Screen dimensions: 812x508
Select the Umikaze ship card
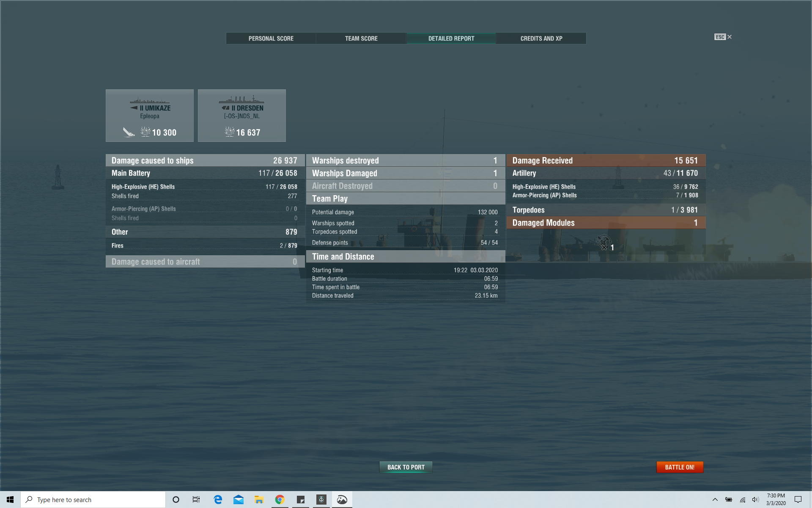pos(150,115)
